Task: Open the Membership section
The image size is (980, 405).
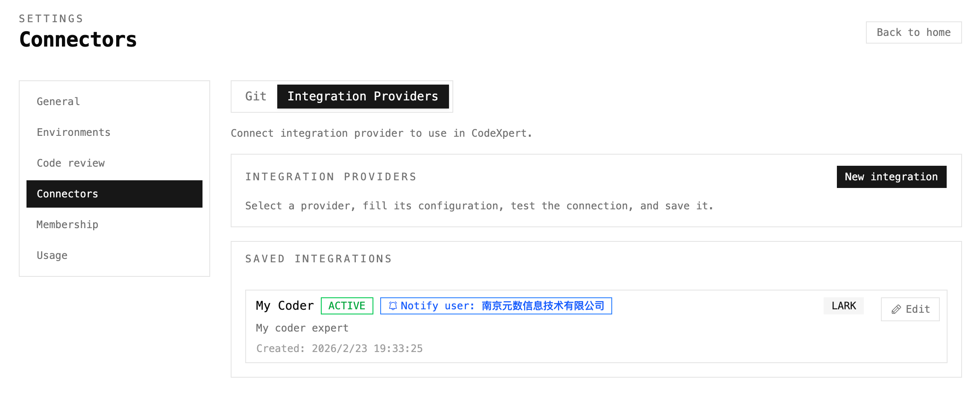Action: coord(67,224)
